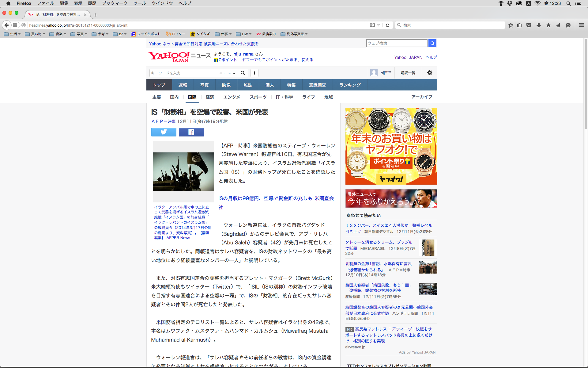Image resolution: width=588 pixels, height=368 pixels.
Task: Go to Firefox home icon
Action: coord(548,25)
